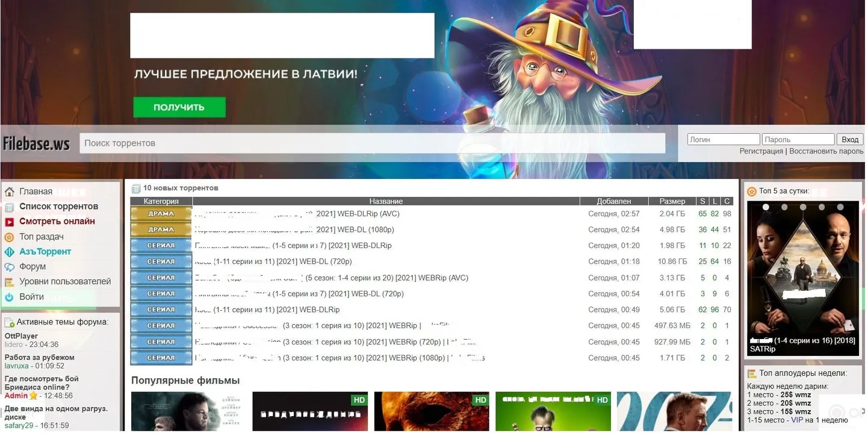Open forum topic 'Работа за рубежом'

pyautogui.click(x=40, y=358)
